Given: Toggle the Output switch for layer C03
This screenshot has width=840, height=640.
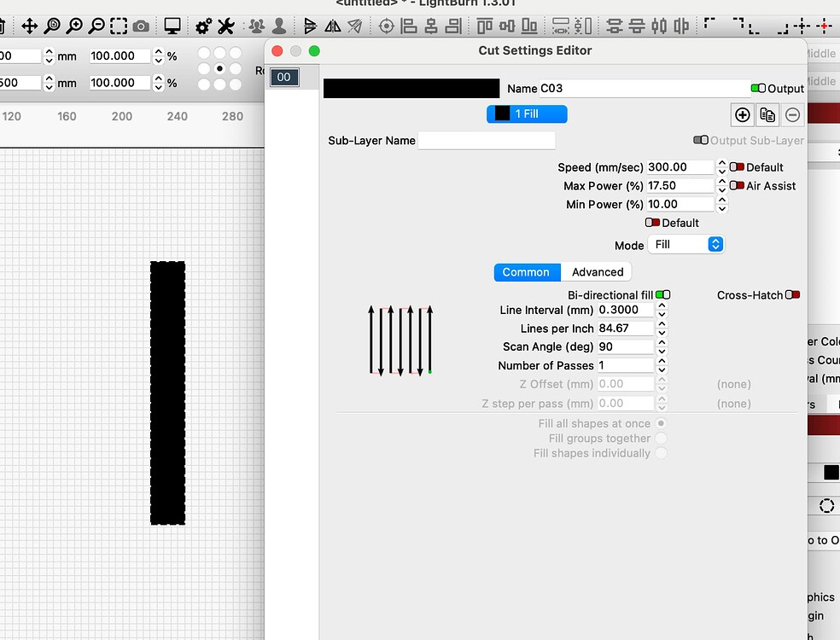Looking at the screenshot, I should pos(758,88).
